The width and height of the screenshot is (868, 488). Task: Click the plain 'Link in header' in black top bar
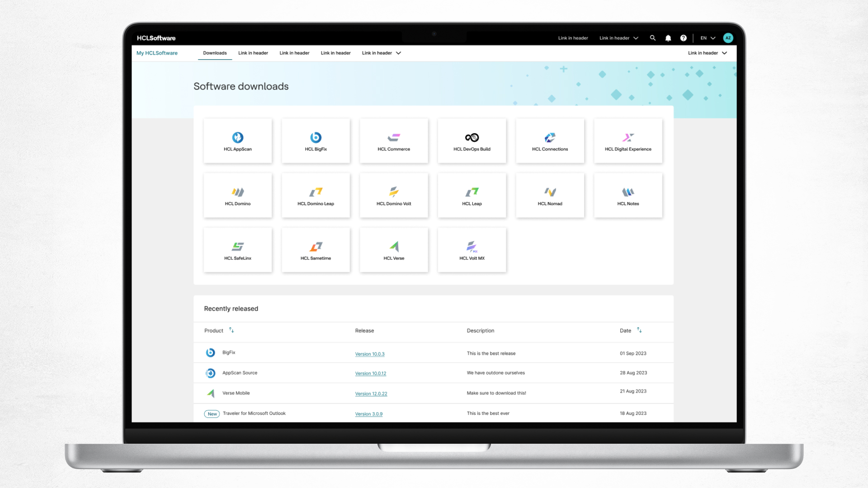tap(573, 38)
